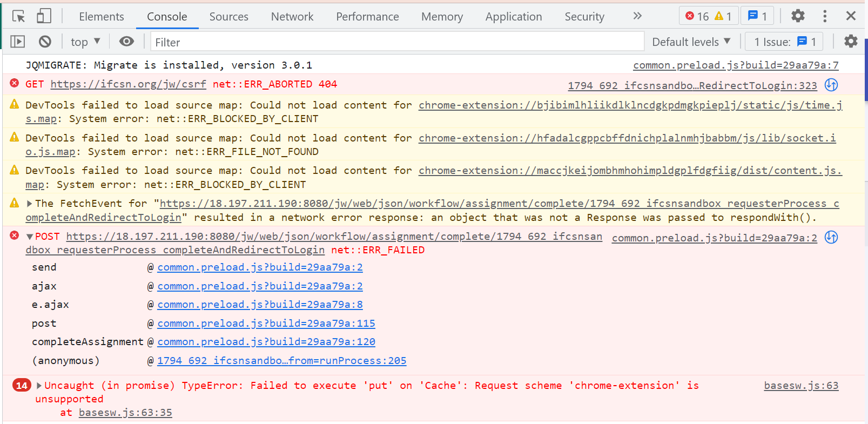Open the POST request URL link

pos(314,243)
